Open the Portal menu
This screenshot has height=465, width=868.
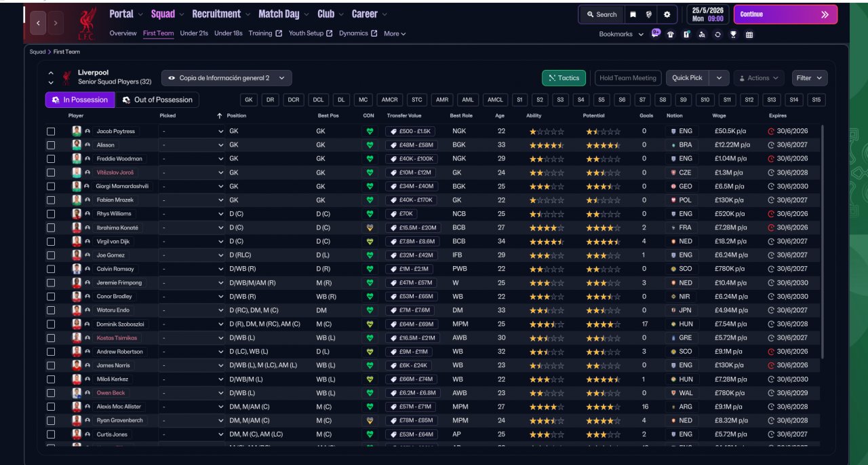pyautogui.click(x=126, y=14)
